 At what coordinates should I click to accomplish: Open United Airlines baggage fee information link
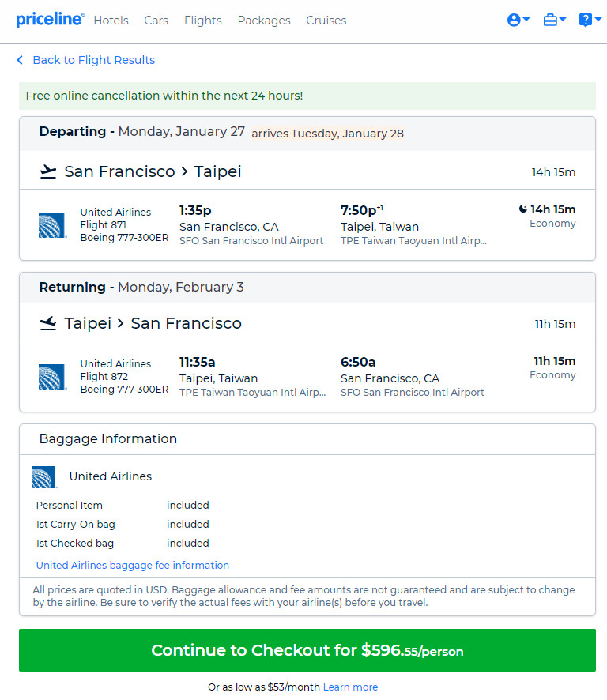133,565
